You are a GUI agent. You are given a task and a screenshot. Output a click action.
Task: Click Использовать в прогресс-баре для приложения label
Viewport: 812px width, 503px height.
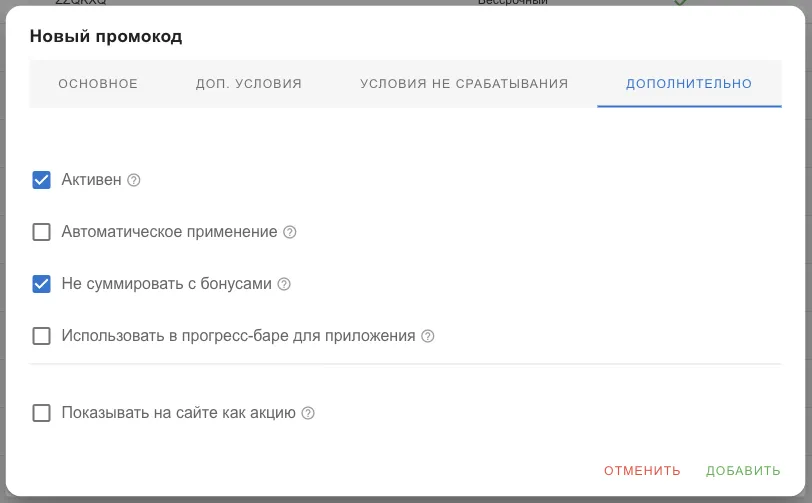click(238, 336)
